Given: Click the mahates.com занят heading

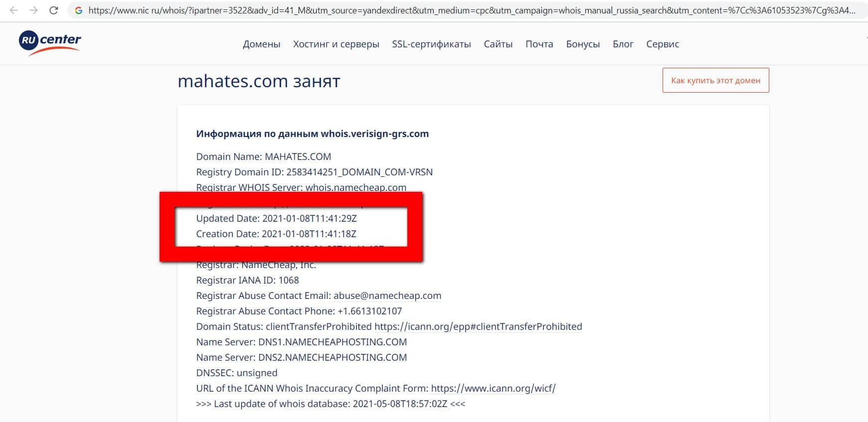Looking at the screenshot, I should (259, 81).
